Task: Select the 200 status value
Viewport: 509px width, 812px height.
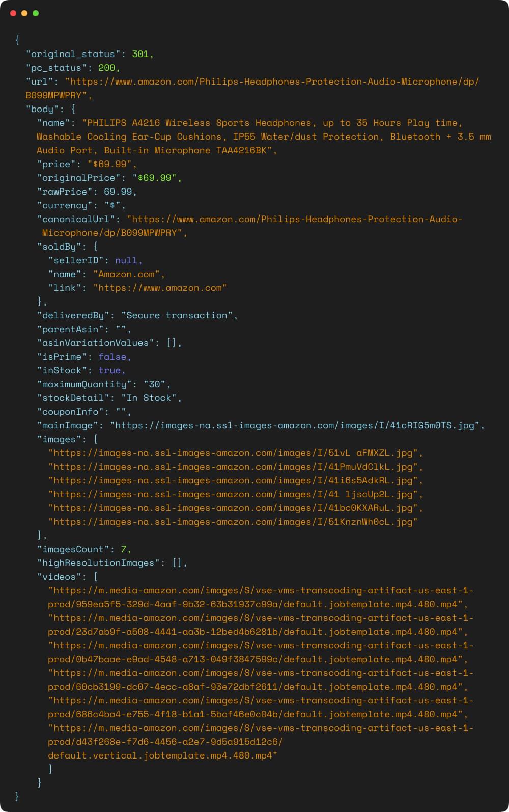Action: tap(107, 68)
